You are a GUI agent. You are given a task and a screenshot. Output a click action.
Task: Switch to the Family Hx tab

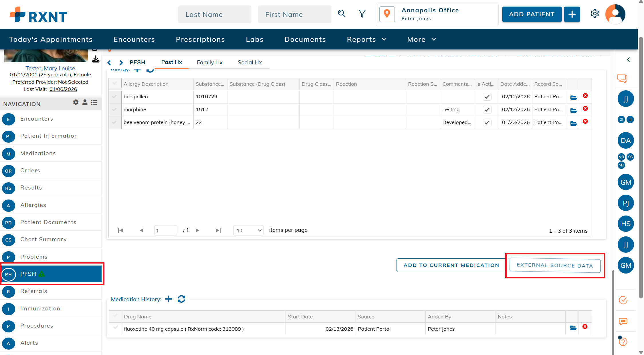point(209,62)
